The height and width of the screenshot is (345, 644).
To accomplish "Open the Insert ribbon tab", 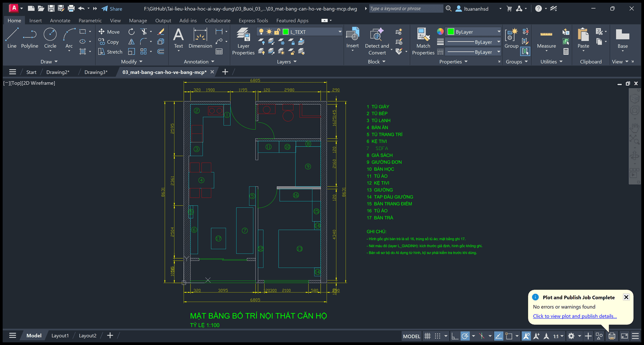I will [35, 20].
